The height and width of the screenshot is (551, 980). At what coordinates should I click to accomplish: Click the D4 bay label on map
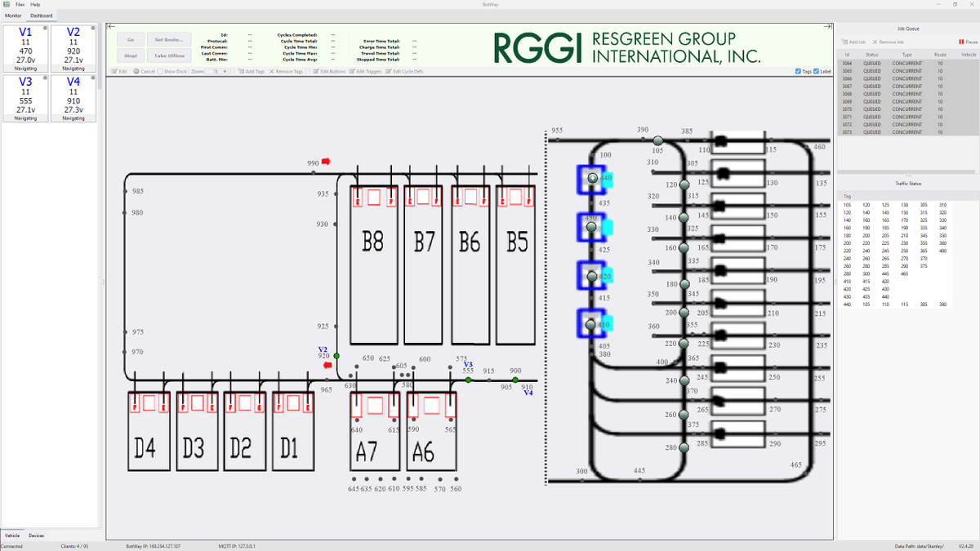(x=145, y=447)
